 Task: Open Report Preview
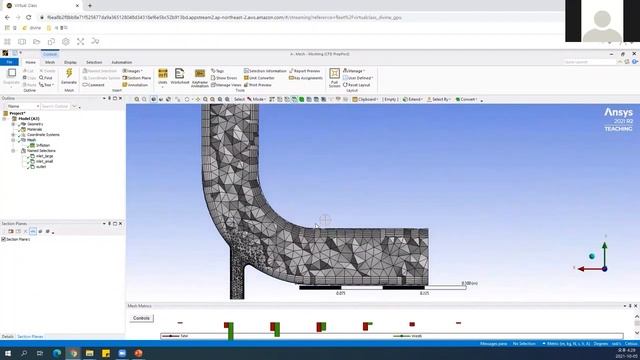coord(304,71)
